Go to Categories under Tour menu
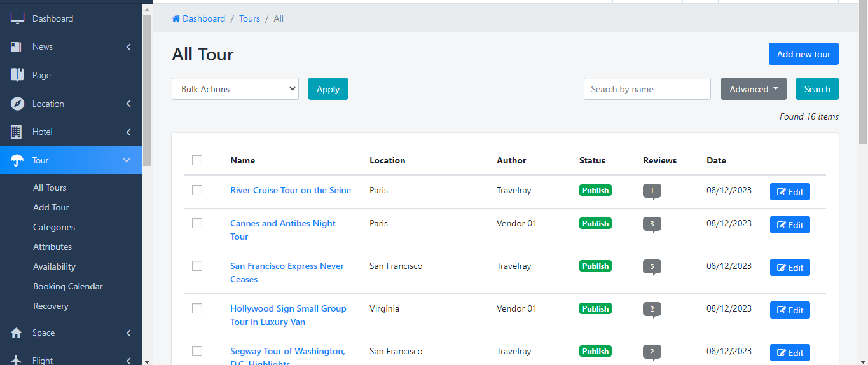 click(x=54, y=227)
